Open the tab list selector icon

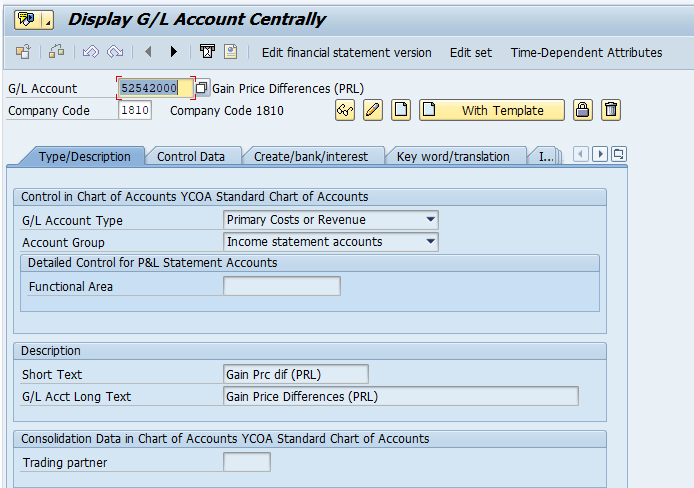619,154
